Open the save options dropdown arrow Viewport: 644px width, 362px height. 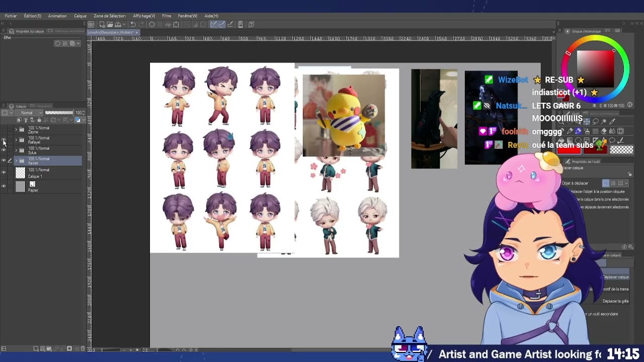[x=124, y=24]
